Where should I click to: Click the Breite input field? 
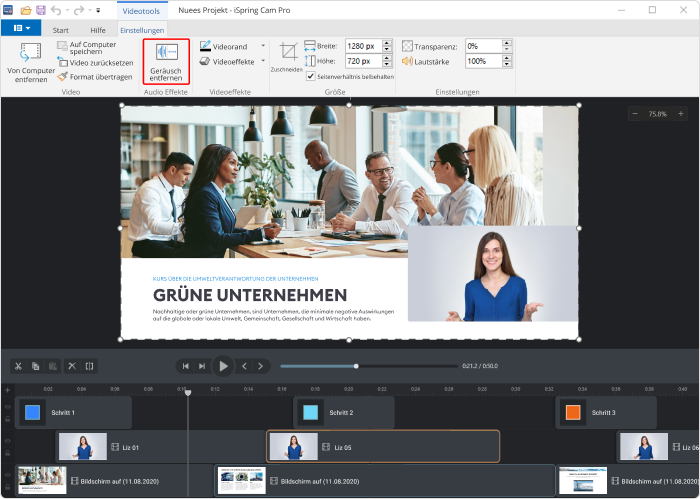click(x=363, y=46)
